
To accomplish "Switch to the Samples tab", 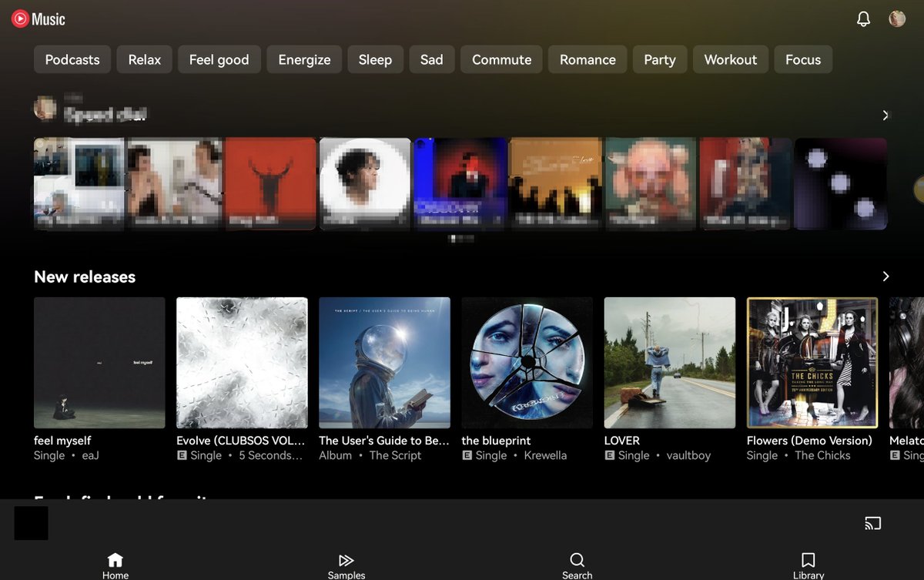I will (x=346, y=566).
